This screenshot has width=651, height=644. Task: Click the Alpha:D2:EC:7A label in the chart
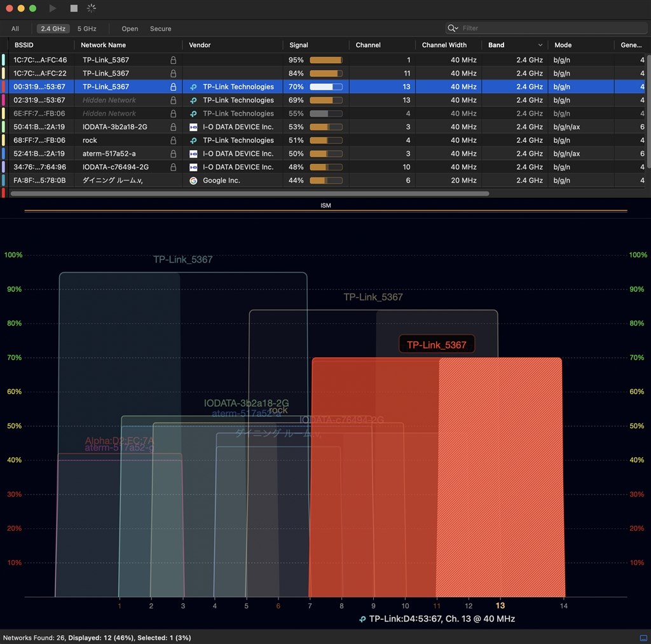tap(119, 440)
